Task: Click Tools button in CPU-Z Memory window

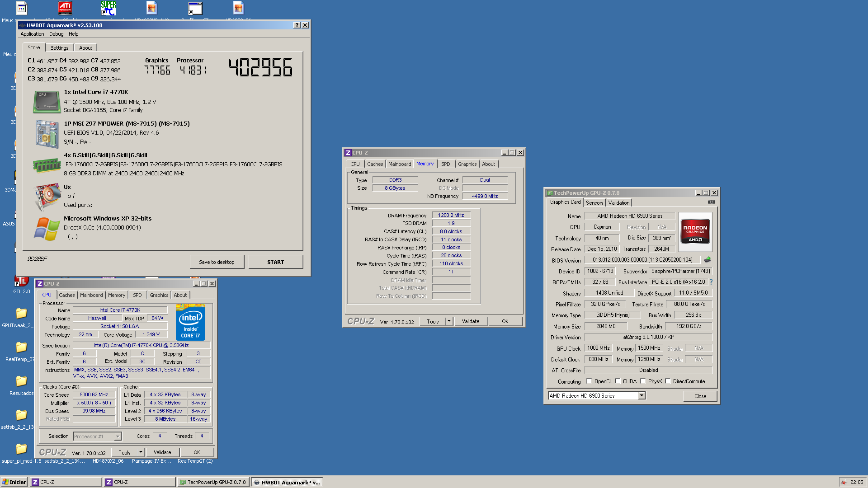Action: point(433,321)
